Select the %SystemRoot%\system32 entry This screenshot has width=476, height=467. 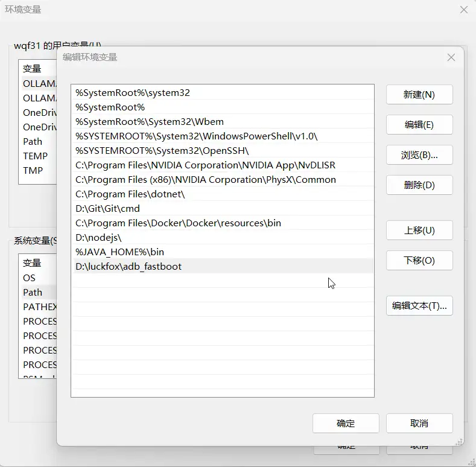point(133,93)
